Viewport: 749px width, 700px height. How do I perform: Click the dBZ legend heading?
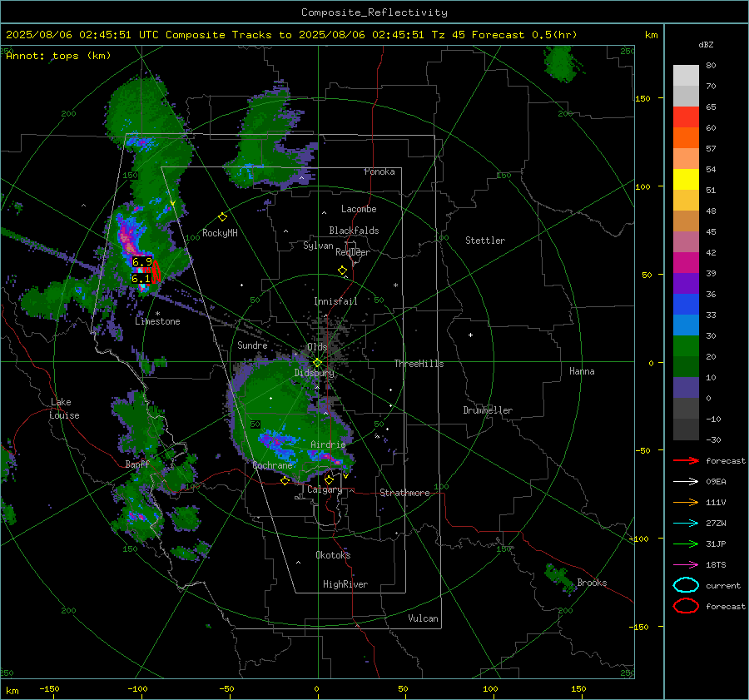pos(706,44)
